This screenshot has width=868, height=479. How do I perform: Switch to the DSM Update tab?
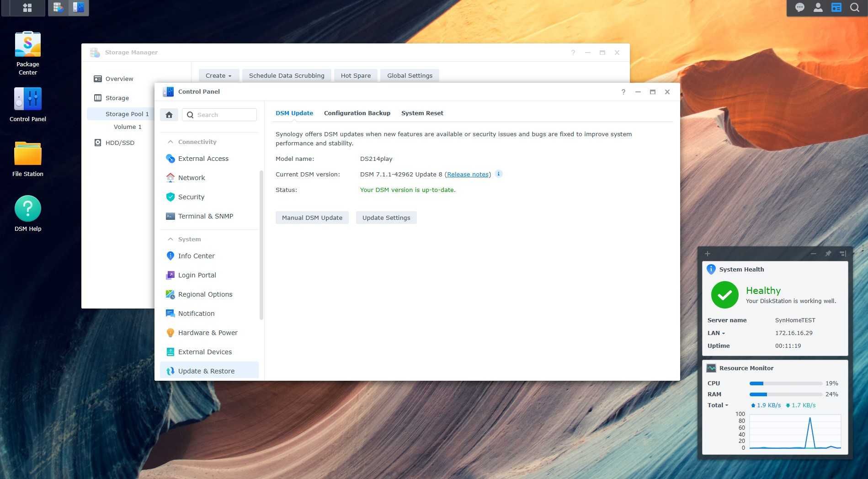pyautogui.click(x=294, y=113)
